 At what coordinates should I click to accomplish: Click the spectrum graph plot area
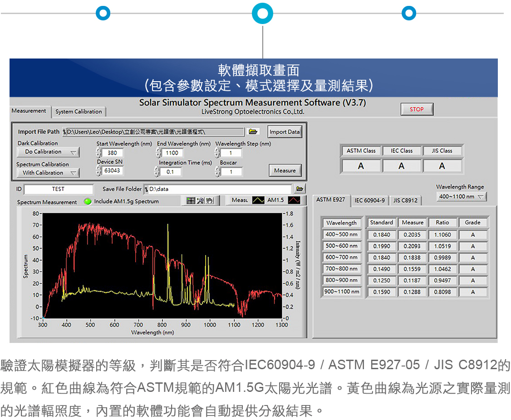[162, 265]
